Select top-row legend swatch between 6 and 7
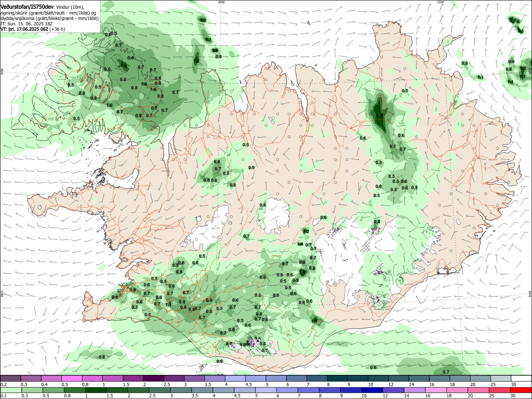532x399 pixels. coord(296,379)
